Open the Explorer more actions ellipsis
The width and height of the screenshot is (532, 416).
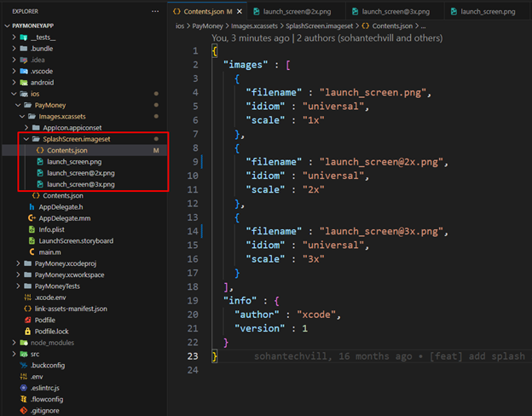tap(154, 11)
